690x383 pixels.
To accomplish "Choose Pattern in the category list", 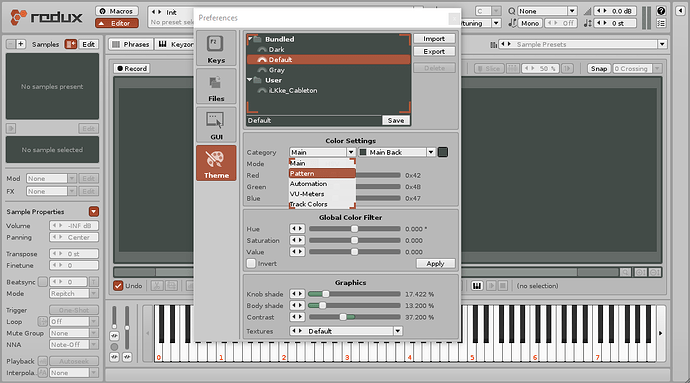I will tap(322, 173).
